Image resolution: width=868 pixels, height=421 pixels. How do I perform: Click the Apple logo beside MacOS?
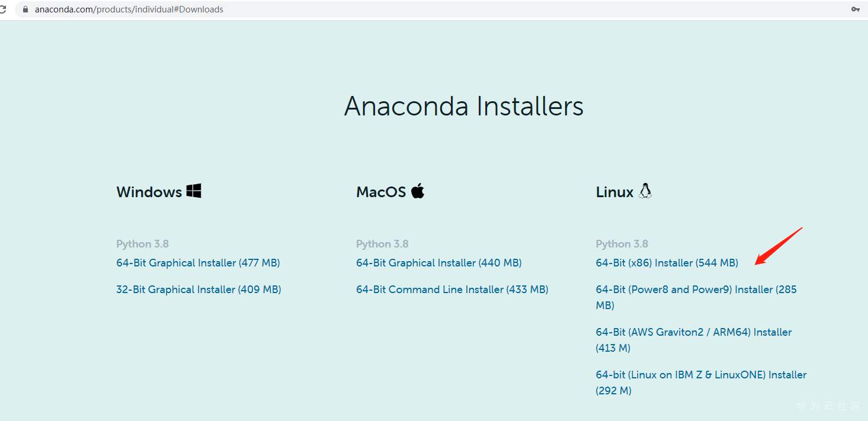(x=418, y=191)
